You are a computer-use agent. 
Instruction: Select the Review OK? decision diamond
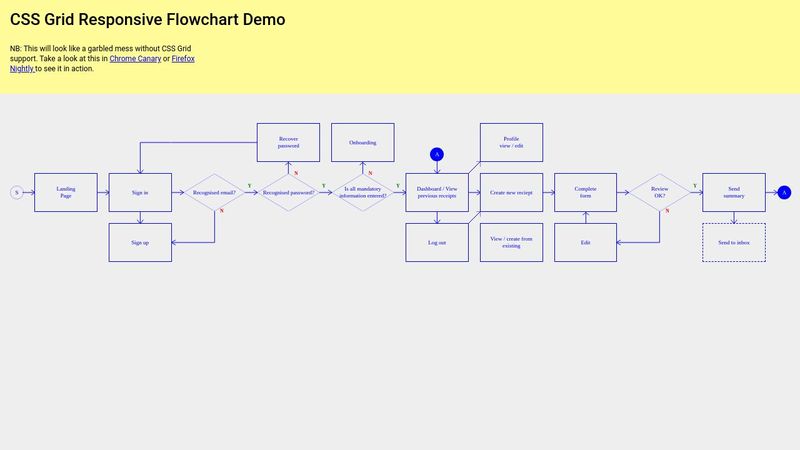click(x=659, y=192)
